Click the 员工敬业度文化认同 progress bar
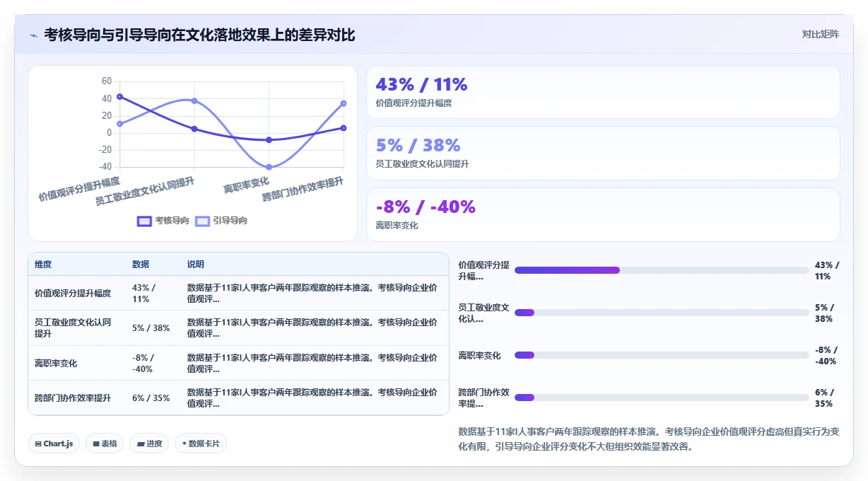This screenshot has width=868, height=481. tap(662, 313)
